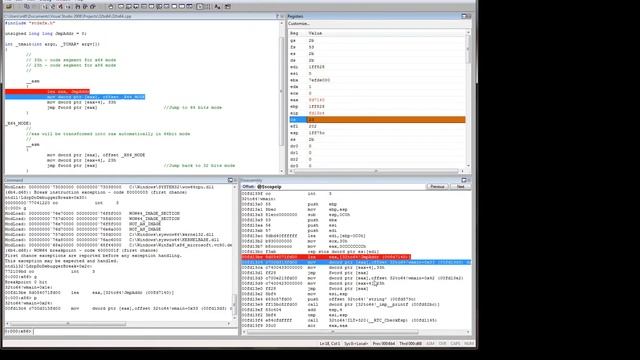Click the Thrd status bar entry

(x=411, y=344)
